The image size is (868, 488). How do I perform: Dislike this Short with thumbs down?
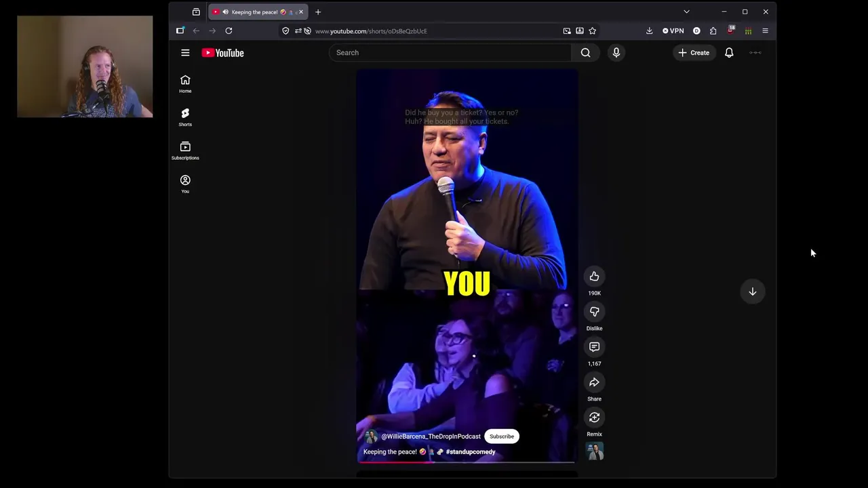click(x=594, y=312)
